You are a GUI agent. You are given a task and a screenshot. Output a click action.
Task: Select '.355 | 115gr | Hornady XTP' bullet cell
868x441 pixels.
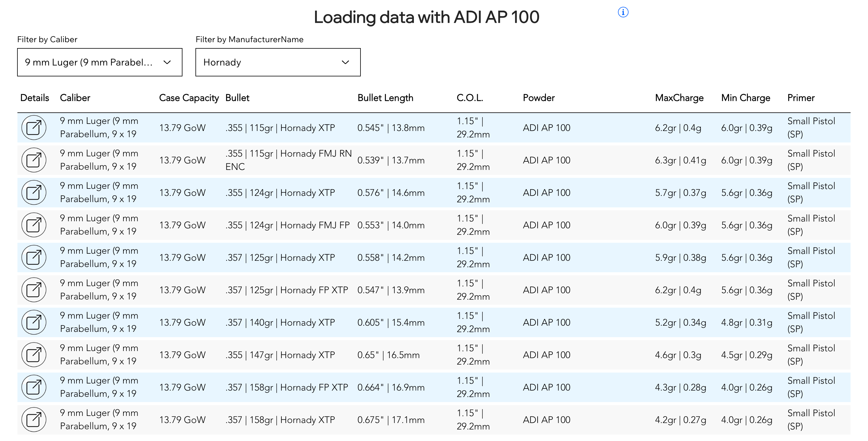[280, 128]
